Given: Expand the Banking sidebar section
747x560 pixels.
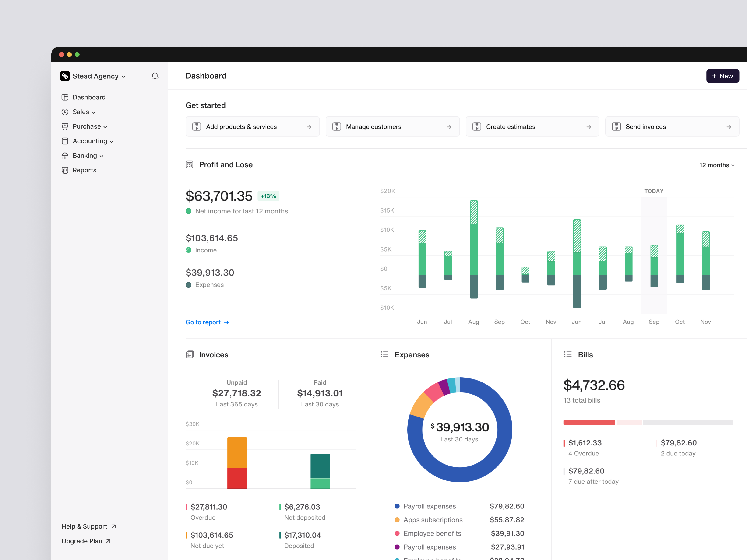Looking at the screenshot, I should (101, 156).
